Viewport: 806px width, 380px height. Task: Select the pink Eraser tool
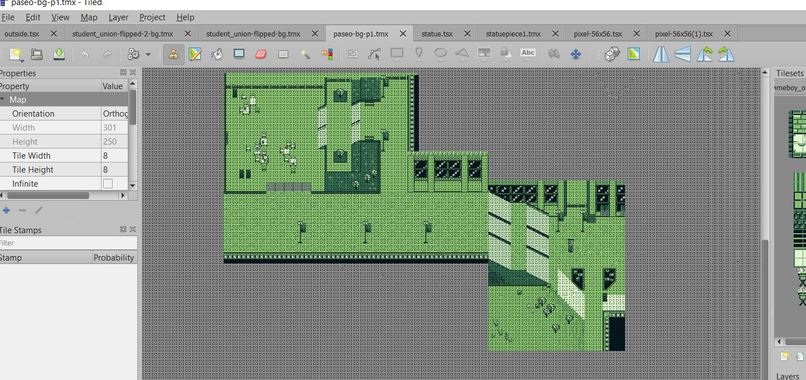(261, 54)
